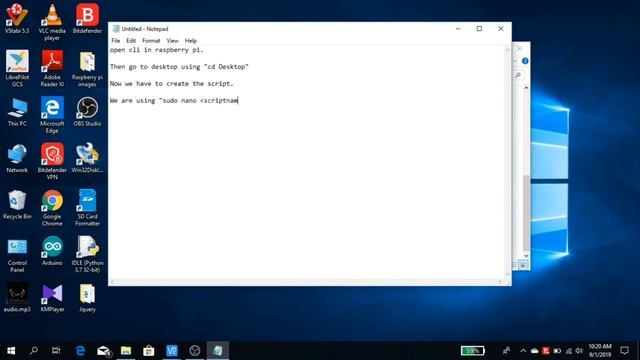Select the Jquery folder on desktop
The image size is (640, 360).
point(87,298)
